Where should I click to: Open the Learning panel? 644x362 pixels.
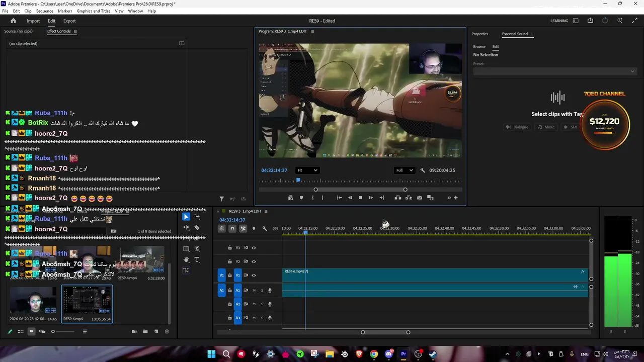click(559, 21)
